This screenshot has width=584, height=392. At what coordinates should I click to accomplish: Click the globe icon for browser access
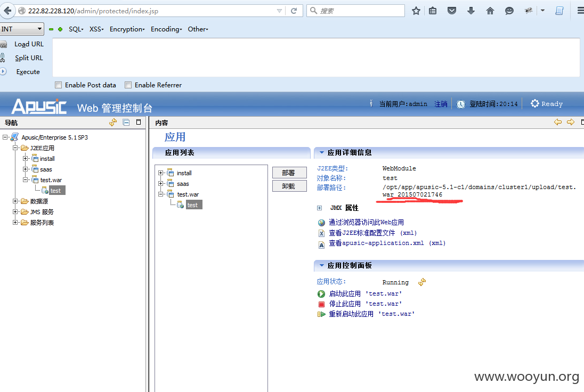coord(321,223)
